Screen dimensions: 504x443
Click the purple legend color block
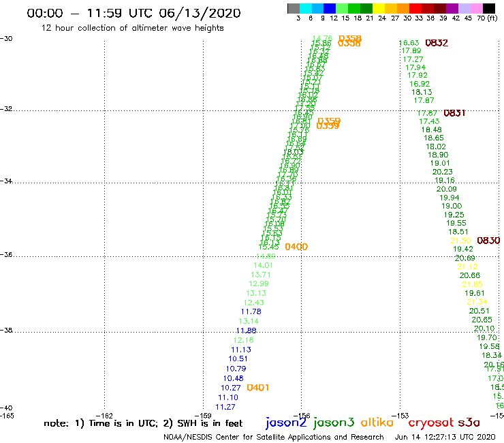(x=452, y=8)
